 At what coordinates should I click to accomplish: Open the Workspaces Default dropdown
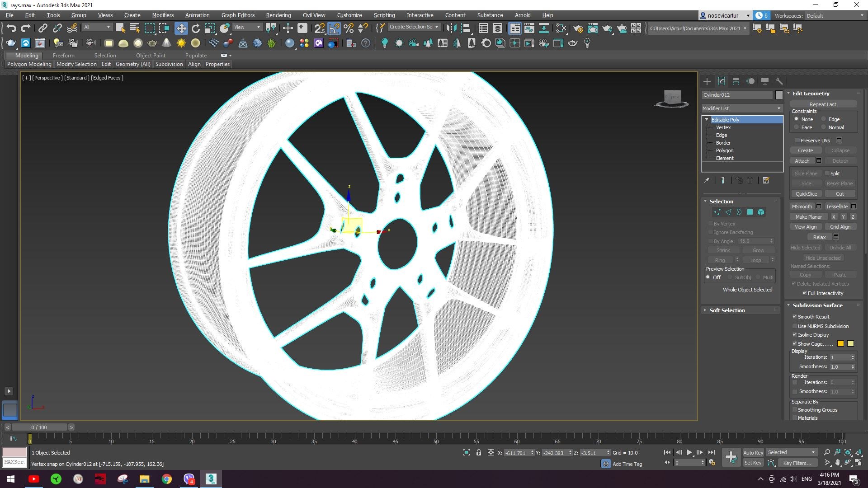click(x=835, y=15)
